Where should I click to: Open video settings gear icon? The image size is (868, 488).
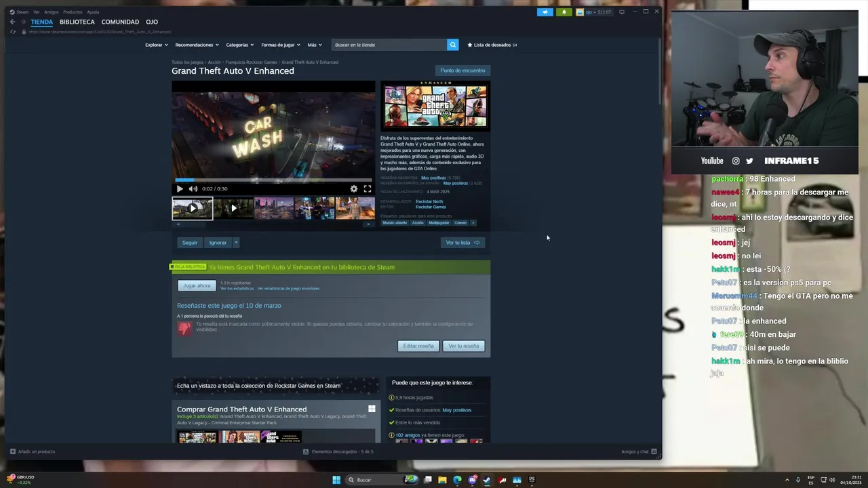click(x=353, y=188)
